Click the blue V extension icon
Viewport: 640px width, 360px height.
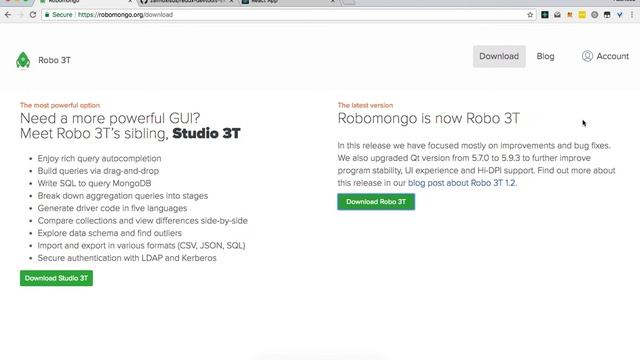pos(620,15)
